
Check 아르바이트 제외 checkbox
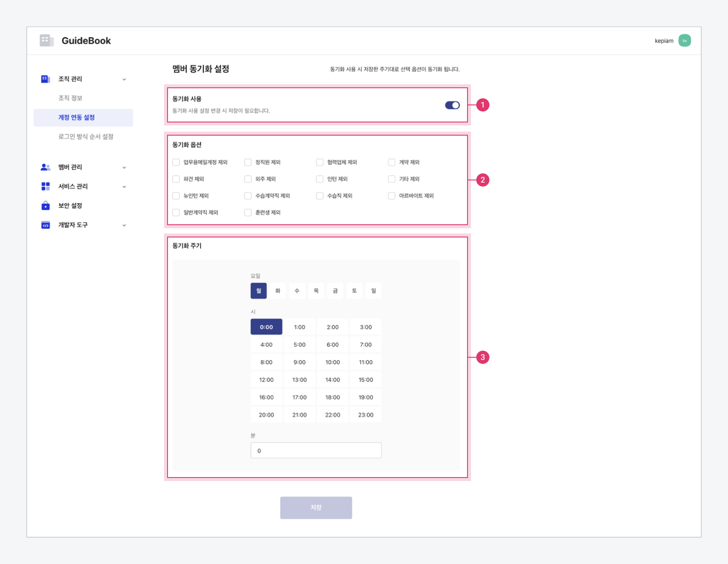coord(392,196)
